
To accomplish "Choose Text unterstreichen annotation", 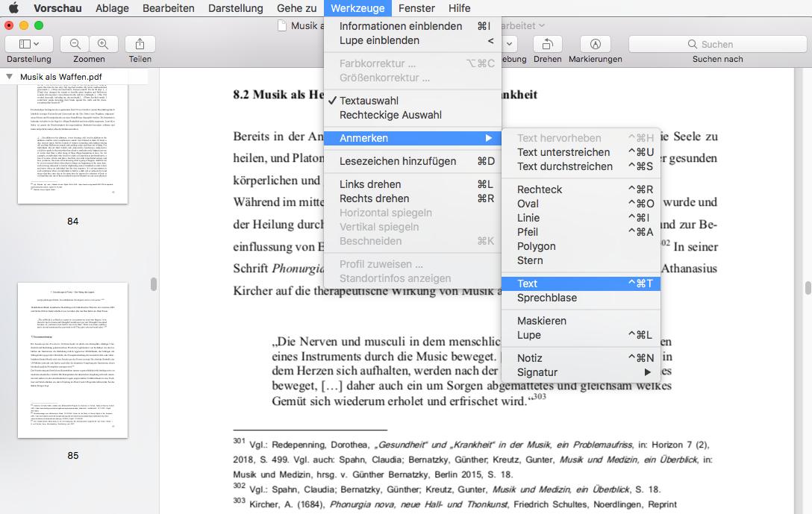I will click(x=581, y=152).
